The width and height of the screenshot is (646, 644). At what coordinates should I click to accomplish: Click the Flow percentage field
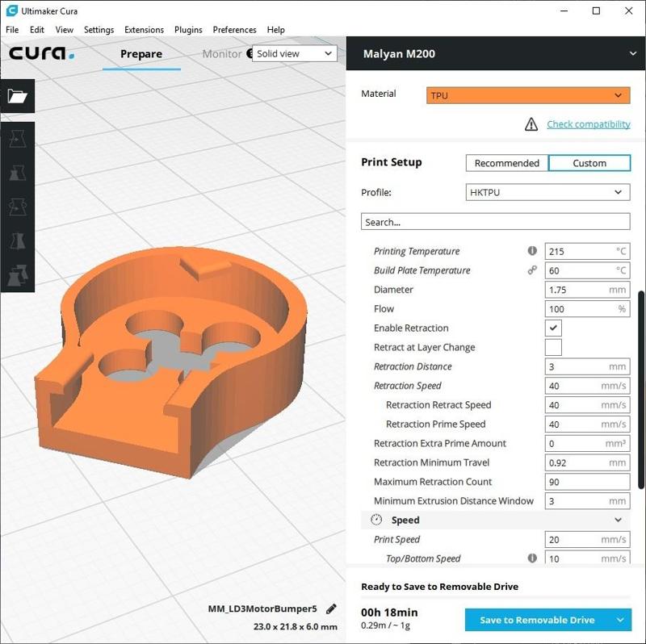coord(587,309)
